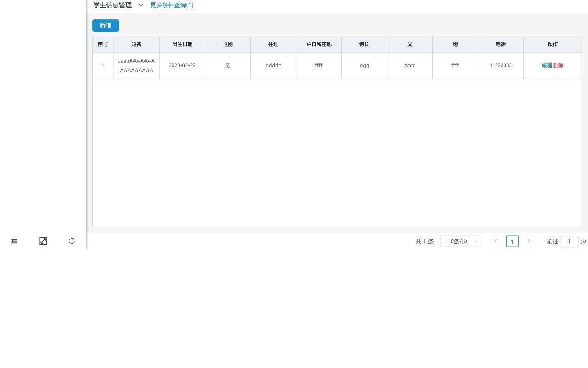Click the 出生日期 column header
This screenshot has height=368, width=588.
(182, 45)
